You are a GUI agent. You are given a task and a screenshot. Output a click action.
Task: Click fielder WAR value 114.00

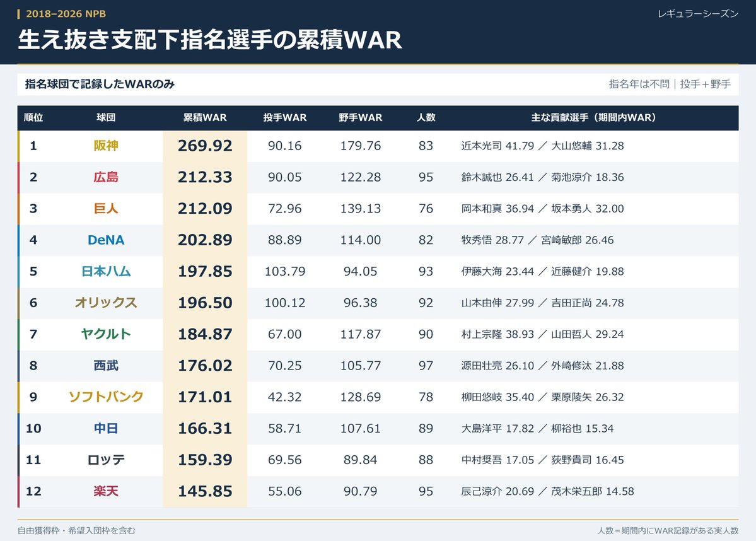(x=360, y=240)
